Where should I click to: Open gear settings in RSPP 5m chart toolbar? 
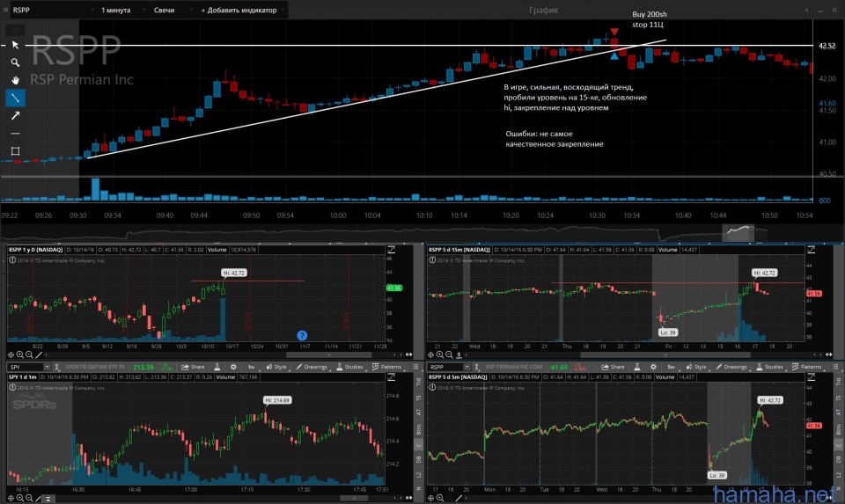point(653,367)
